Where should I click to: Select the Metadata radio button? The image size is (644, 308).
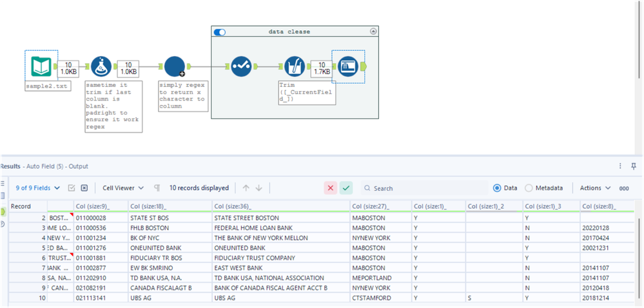tap(529, 188)
